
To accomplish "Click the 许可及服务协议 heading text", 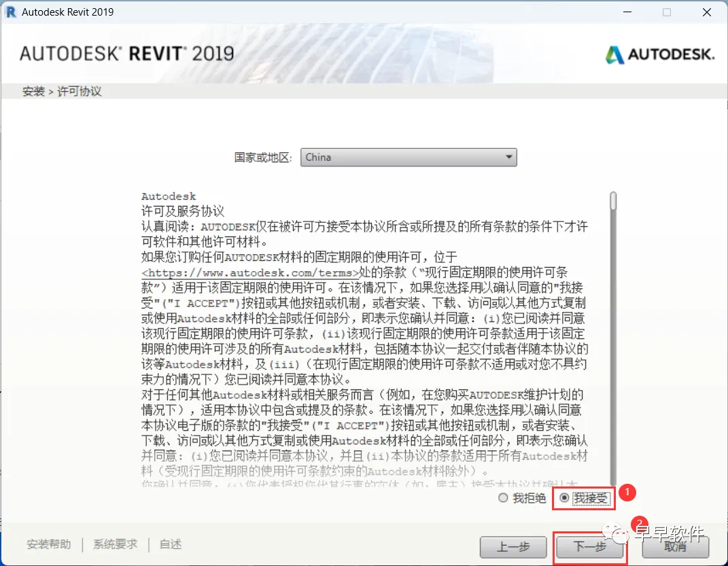I will click(183, 211).
